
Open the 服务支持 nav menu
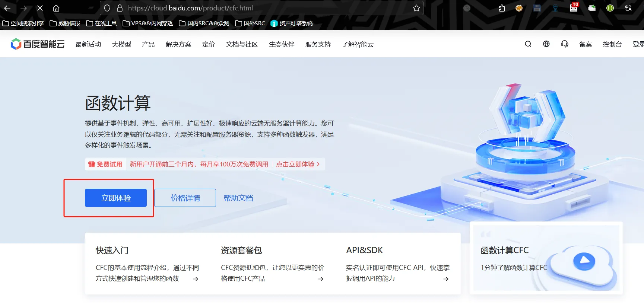click(318, 44)
